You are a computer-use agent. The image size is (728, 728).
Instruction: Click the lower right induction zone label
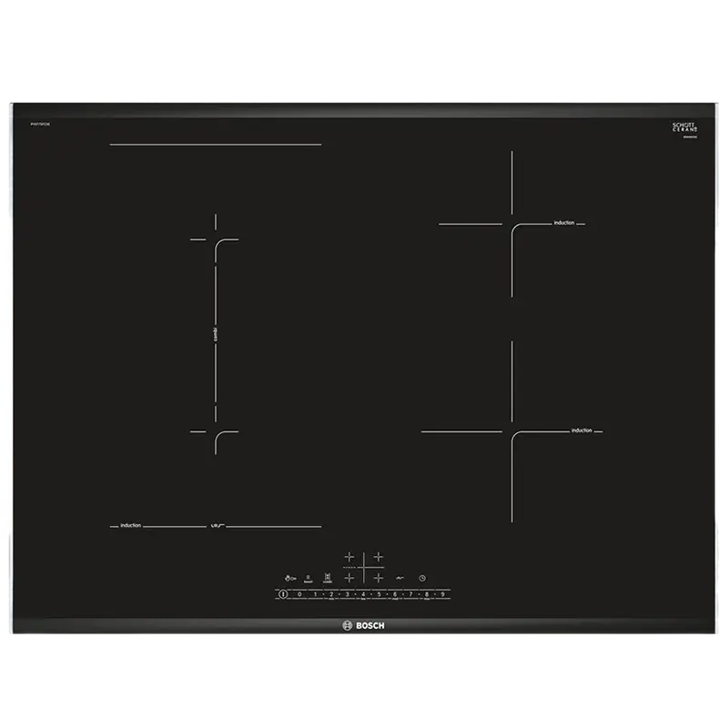(x=581, y=430)
